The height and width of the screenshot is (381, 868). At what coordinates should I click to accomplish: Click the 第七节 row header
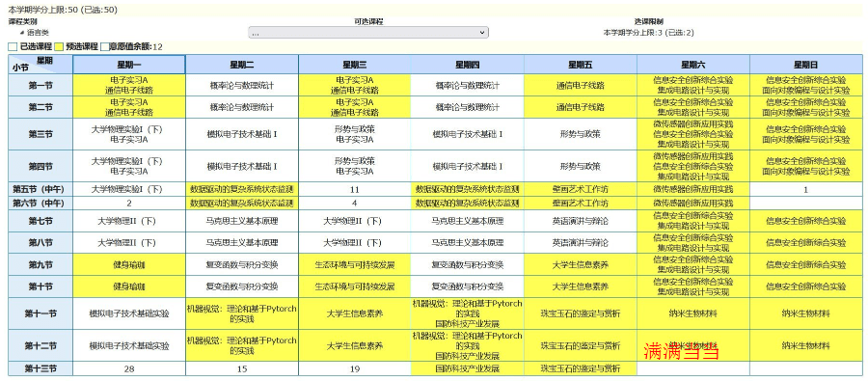(x=41, y=221)
